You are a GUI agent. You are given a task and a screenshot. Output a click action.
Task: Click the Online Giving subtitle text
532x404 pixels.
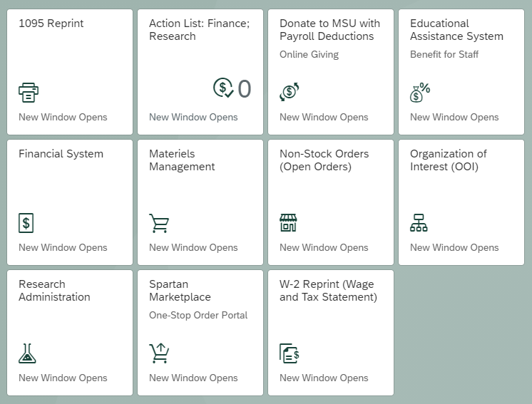pos(309,54)
